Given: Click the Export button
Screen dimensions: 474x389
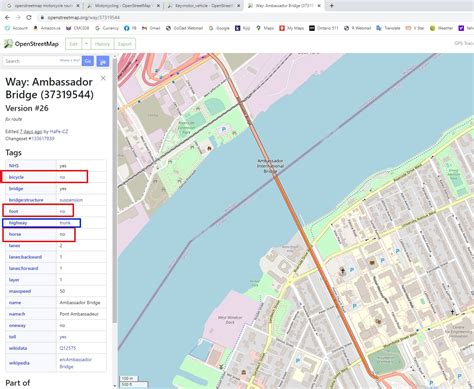Looking at the screenshot, I should pos(125,44).
